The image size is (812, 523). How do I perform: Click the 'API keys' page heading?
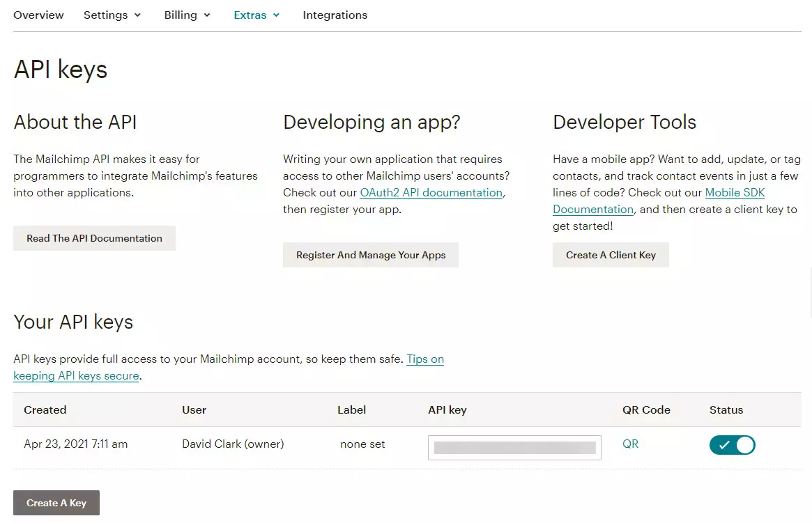coord(61,70)
